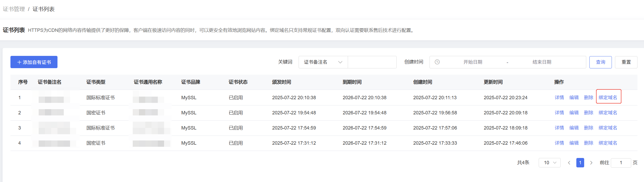Click the 证书备注名 column header

point(50,82)
